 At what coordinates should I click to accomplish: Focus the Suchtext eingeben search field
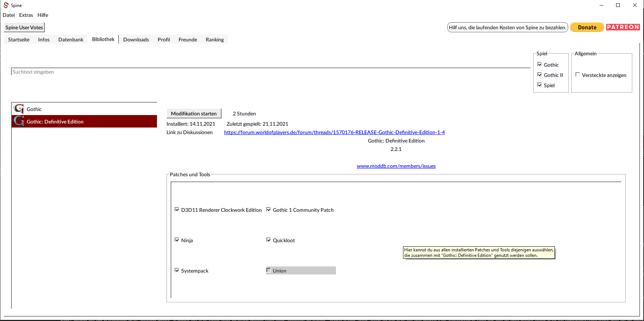271,72
